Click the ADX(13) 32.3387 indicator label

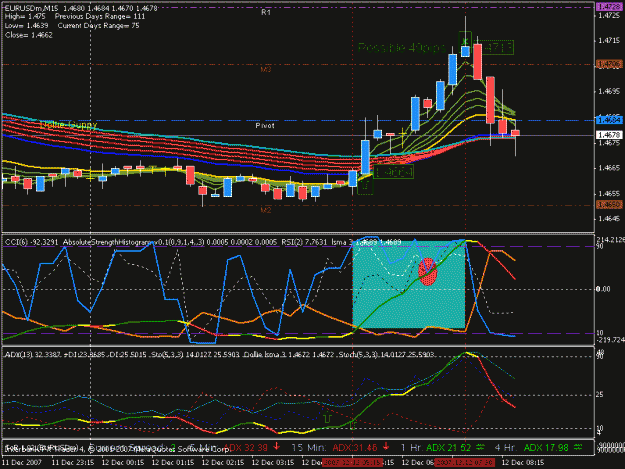[31, 354]
